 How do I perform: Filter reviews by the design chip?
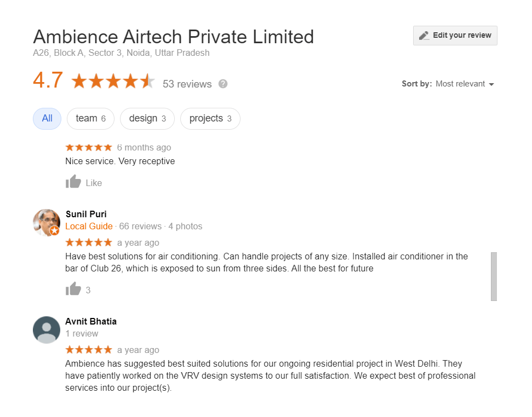pyautogui.click(x=147, y=119)
